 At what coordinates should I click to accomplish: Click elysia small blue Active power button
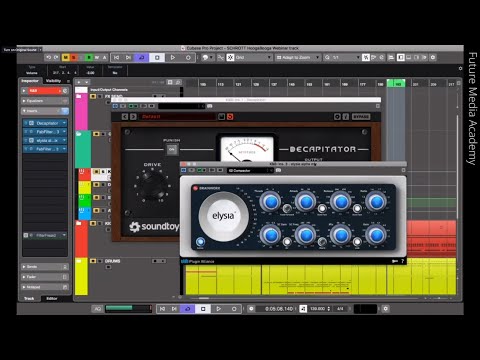point(200,242)
